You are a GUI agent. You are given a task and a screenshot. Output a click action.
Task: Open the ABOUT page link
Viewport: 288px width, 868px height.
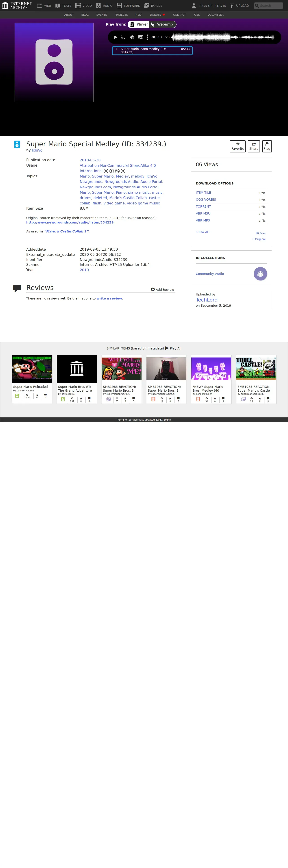coord(69,15)
